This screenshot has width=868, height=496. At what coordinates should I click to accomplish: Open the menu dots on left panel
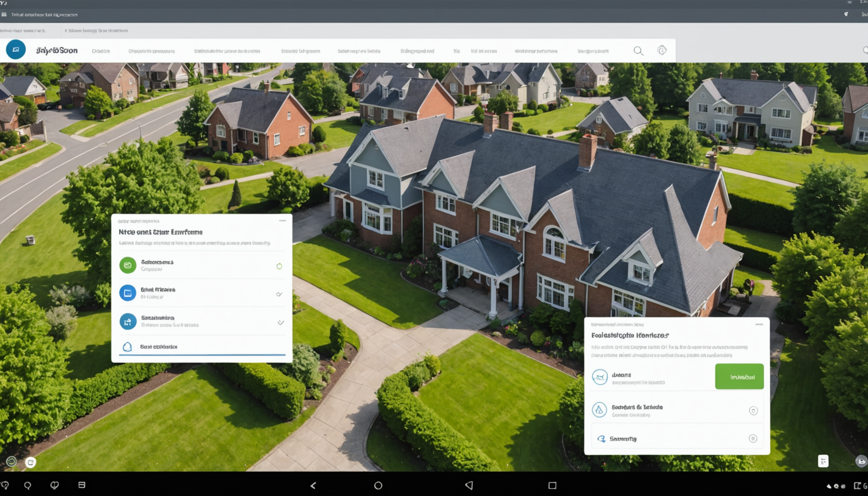pyautogui.click(x=282, y=221)
